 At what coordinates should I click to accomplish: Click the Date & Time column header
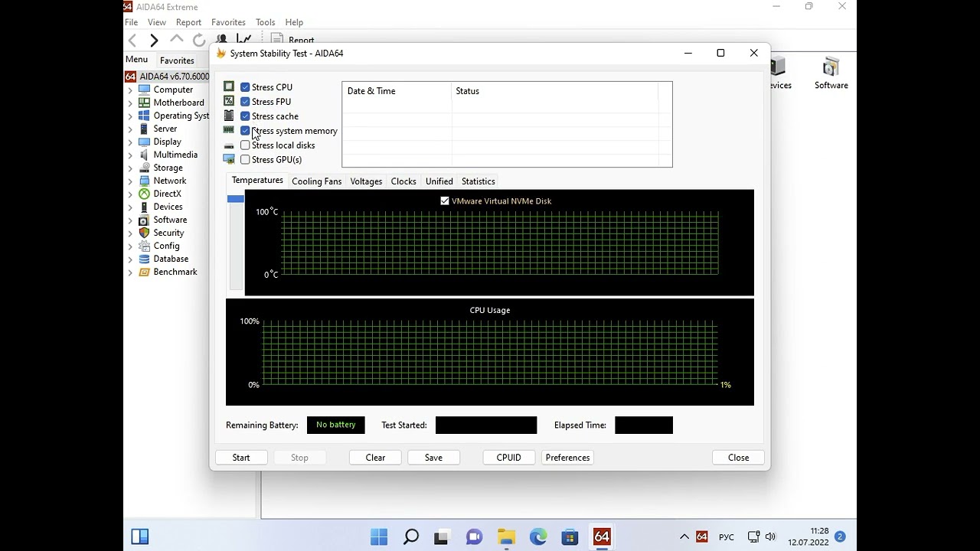397,91
